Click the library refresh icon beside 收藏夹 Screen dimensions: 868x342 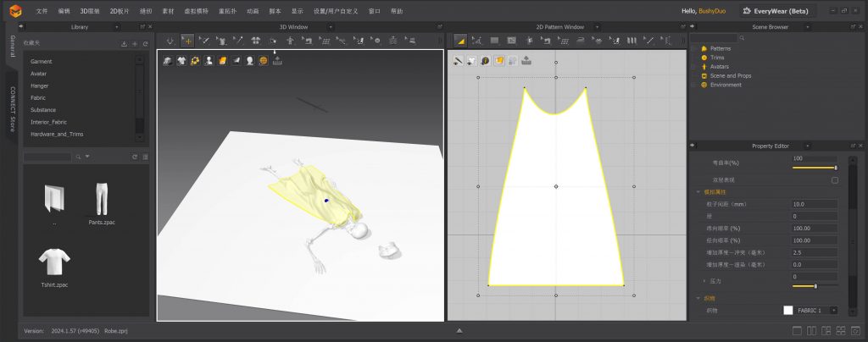pyautogui.click(x=145, y=43)
